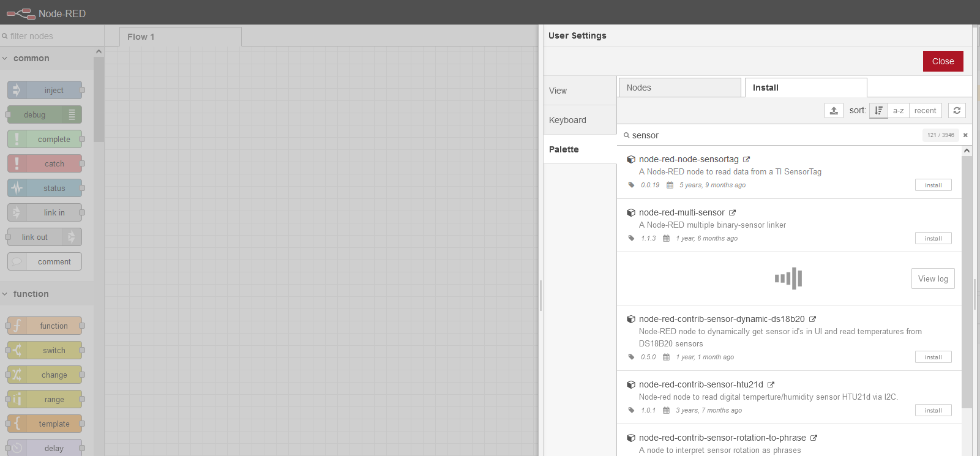Viewport: 980px width, 456px height.
Task: Click the module list scrollbar thumb
Action: click(967, 282)
